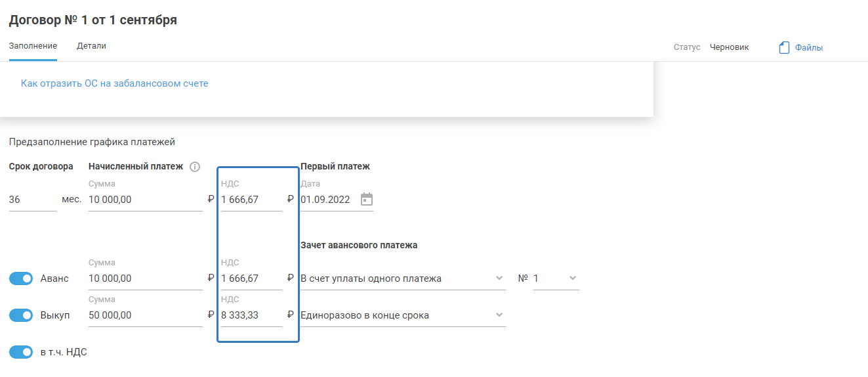Click the Выкуп НДС field 8 333,33
This screenshot has height=377, width=868.
[251, 315]
